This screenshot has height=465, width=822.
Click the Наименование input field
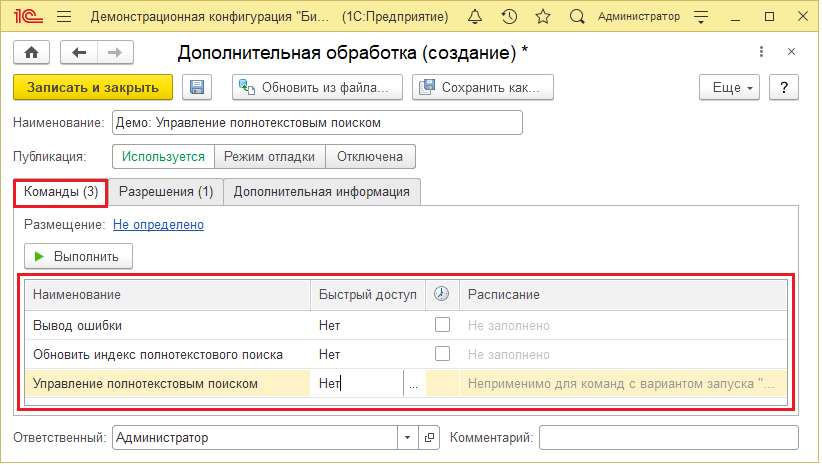click(317, 123)
